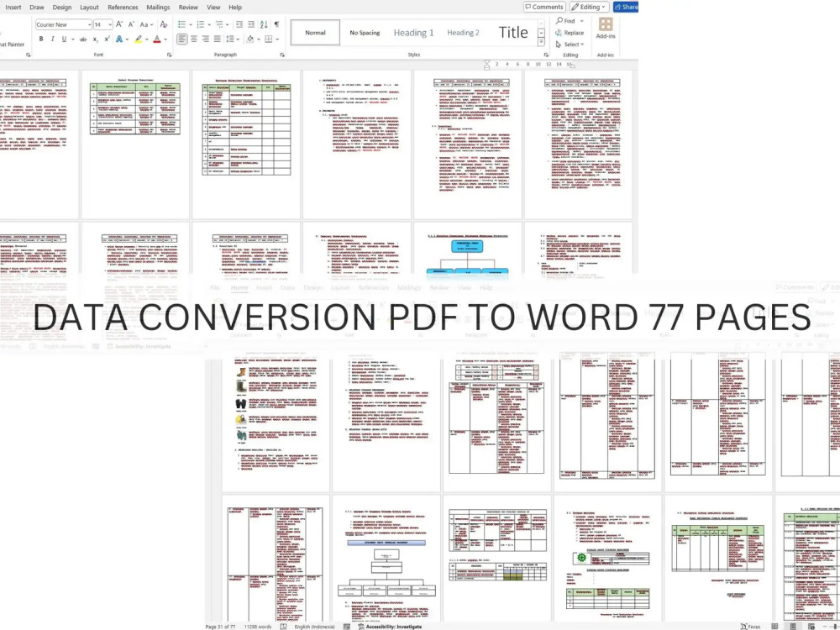The width and height of the screenshot is (840, 630).
Task: Apply yellow text highlight color
Action: tap(139, 39)
